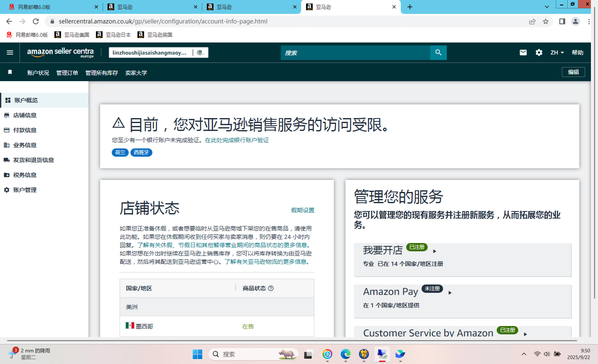Bookmark page with star icon
This screenshot has width=598, height=364.
pos(546,21)
